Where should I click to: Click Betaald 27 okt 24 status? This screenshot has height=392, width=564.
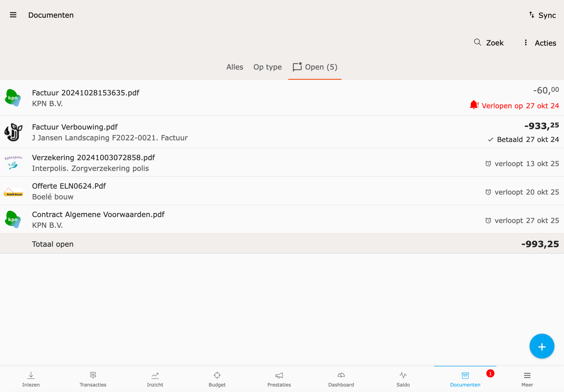(x=528, y=139)
